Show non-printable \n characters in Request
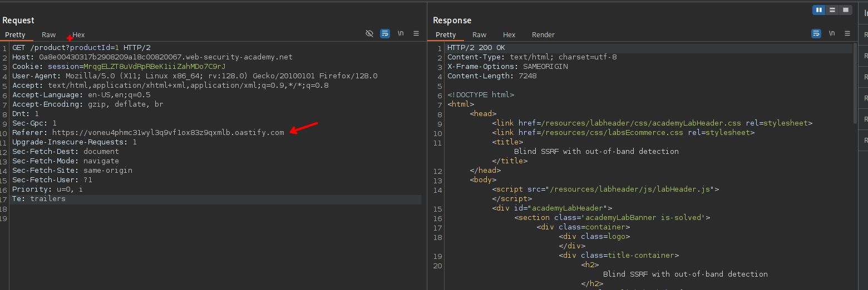This screenshot has width=868, height=290. click(401, 34)
